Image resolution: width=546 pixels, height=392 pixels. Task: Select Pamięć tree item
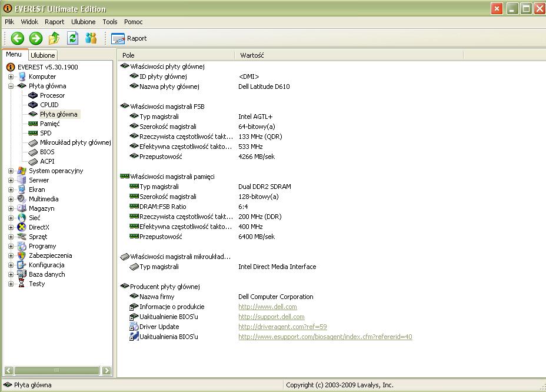[49, 124]
